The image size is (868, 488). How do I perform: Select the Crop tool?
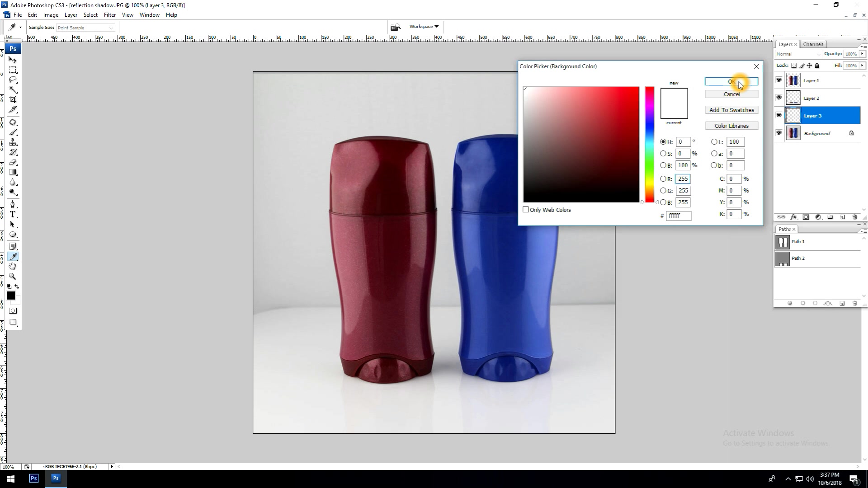(x=13, y=101)
